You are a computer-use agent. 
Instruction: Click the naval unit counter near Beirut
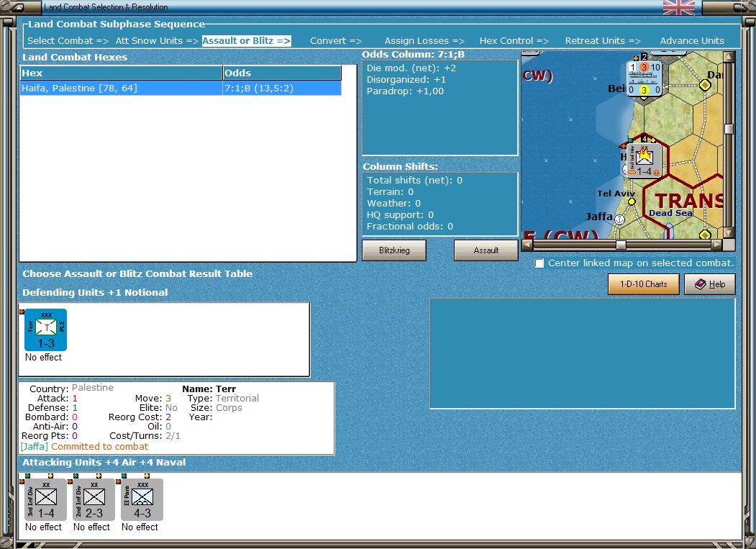pyautogui.click(x=644, y=78)
